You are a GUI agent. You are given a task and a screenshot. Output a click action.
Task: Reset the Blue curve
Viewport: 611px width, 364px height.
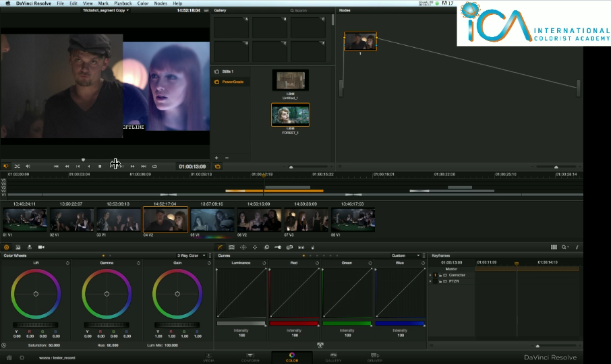[423, 263]
